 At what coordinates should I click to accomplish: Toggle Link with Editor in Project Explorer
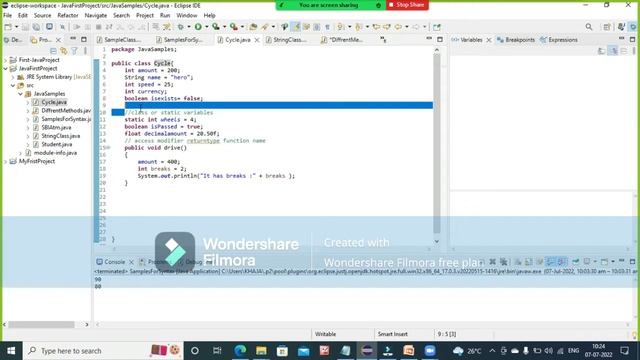pyautogui.click(x=64, y=51)
